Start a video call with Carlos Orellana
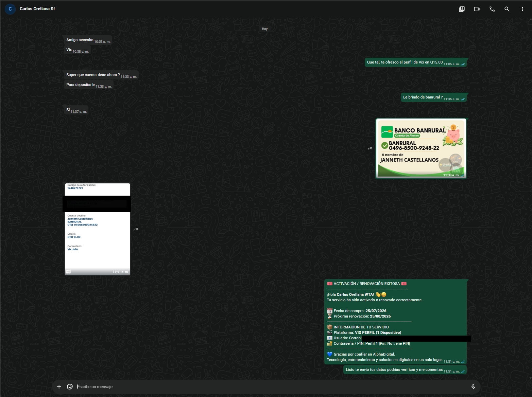This screenshot has width=532, height=397. pyautogui.click(x=477, y=9)
